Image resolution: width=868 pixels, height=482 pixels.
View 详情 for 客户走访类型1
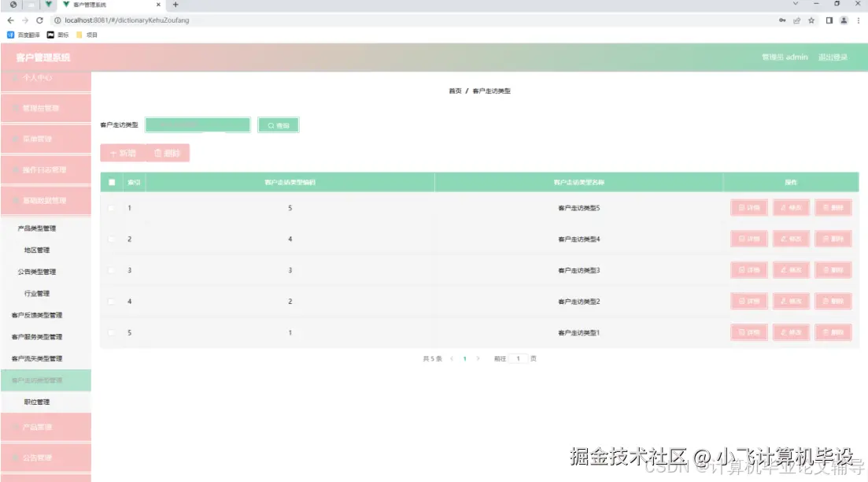coord(749,332)
